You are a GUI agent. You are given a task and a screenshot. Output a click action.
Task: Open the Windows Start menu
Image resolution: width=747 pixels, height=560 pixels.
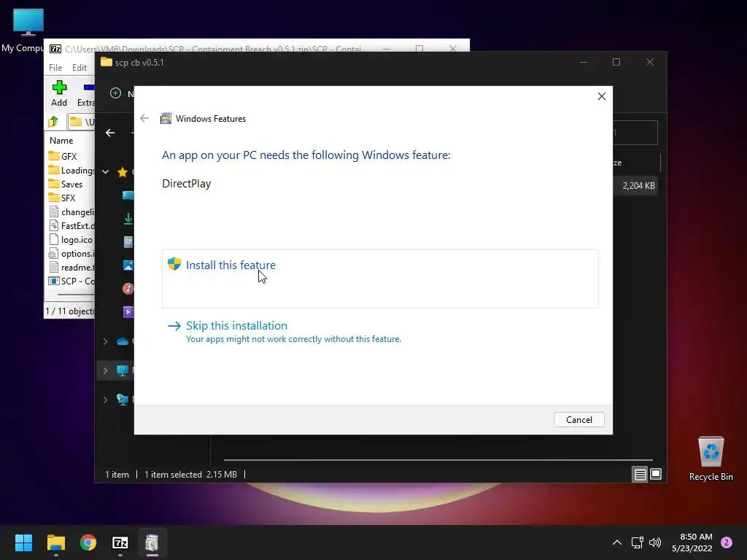point(23,542)
